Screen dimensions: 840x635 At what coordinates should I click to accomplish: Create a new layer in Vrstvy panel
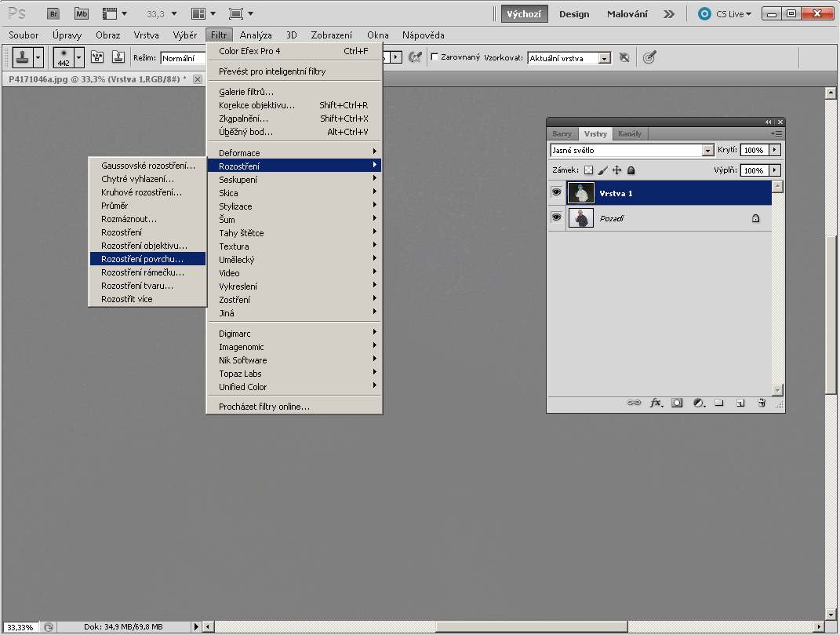coord(740,403)
